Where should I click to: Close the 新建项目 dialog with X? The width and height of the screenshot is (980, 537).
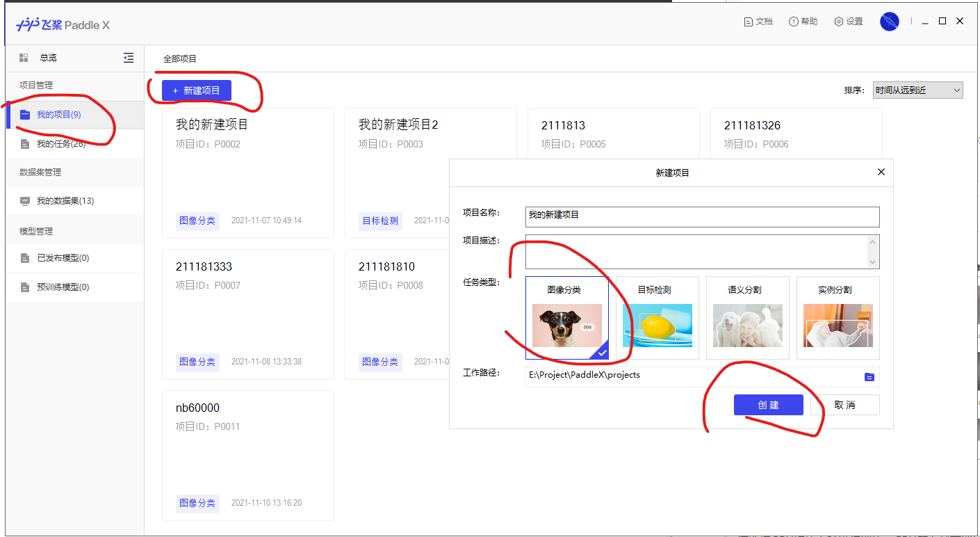[881, 172]
